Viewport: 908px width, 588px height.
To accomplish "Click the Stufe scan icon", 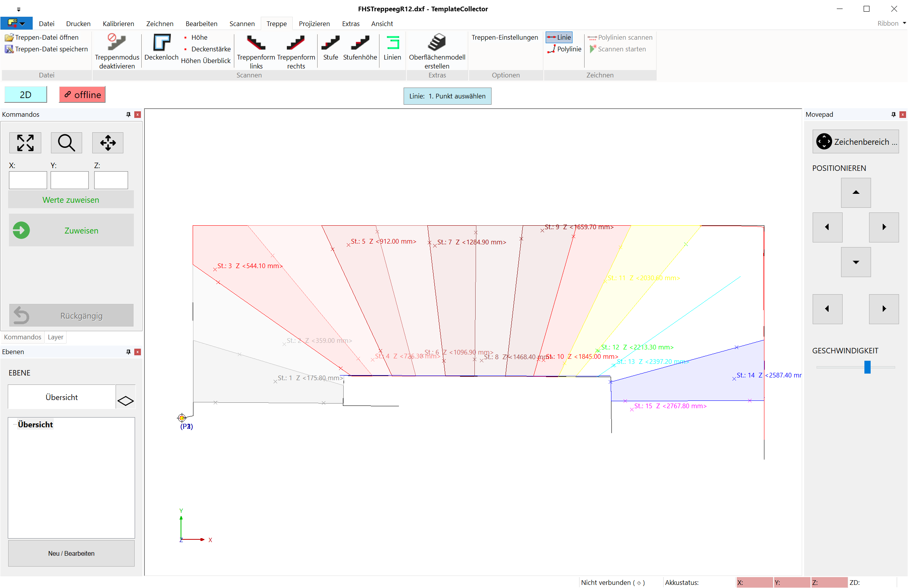I will (x=330, y=43).
